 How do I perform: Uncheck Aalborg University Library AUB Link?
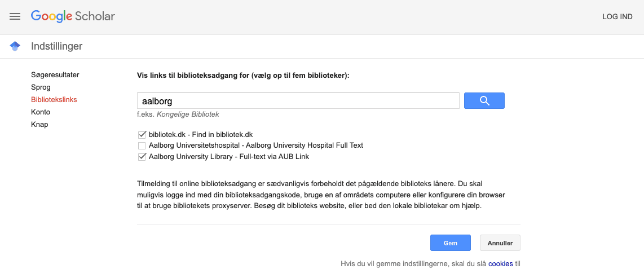coord(142,156)
